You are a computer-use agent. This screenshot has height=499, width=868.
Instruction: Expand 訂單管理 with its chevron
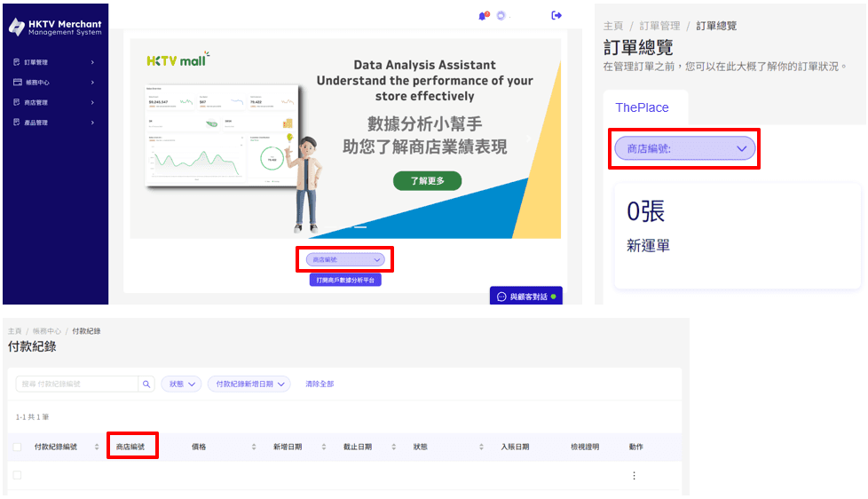92,62
